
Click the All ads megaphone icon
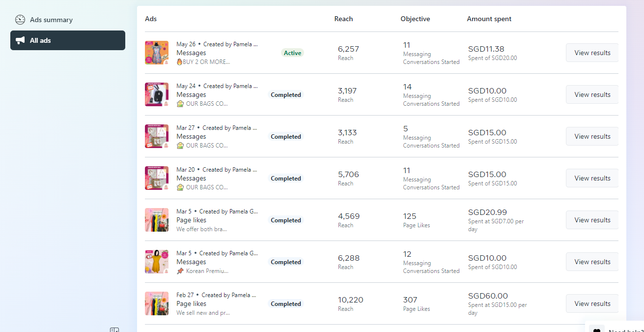20,40
